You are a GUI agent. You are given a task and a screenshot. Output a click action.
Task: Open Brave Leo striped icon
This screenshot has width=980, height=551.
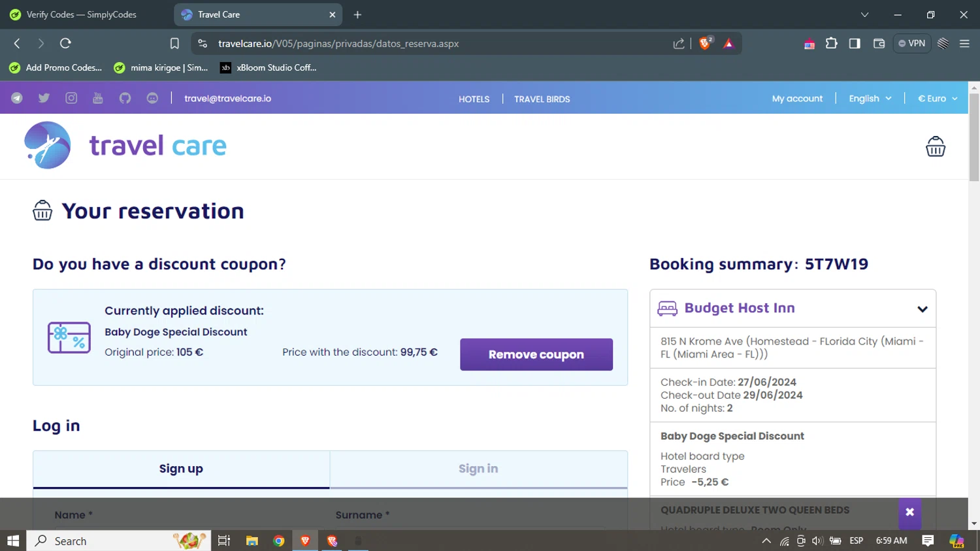[x=943, y=43]
